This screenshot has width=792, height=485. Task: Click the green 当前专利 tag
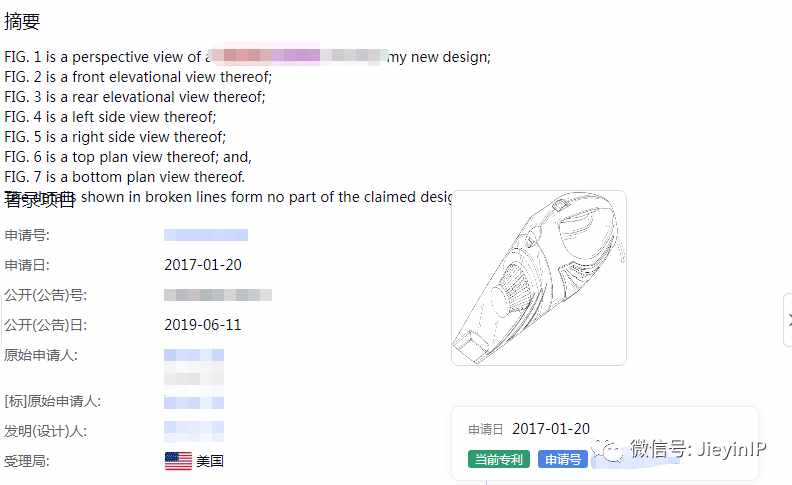(499, 459)
